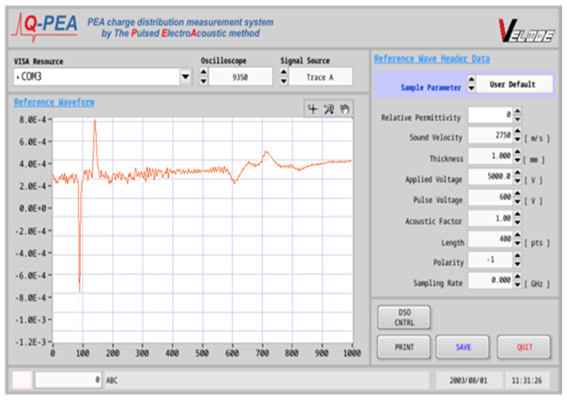Open the VISA Resource dropdown arrow
The image size is (567, 400).
[x=186, y=77]
